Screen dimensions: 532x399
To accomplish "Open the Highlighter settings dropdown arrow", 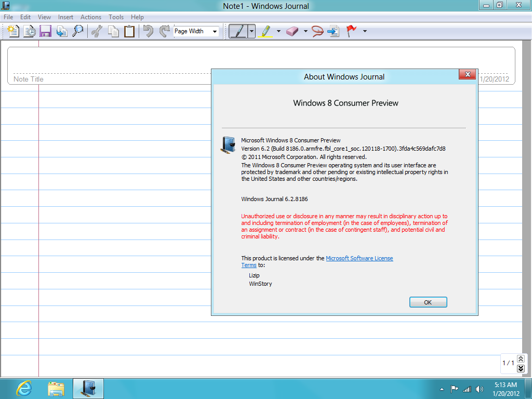I will (x=278, y=31).
